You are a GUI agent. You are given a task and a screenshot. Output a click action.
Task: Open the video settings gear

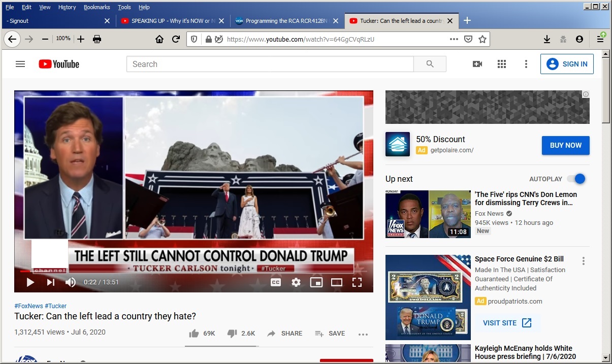296,282
